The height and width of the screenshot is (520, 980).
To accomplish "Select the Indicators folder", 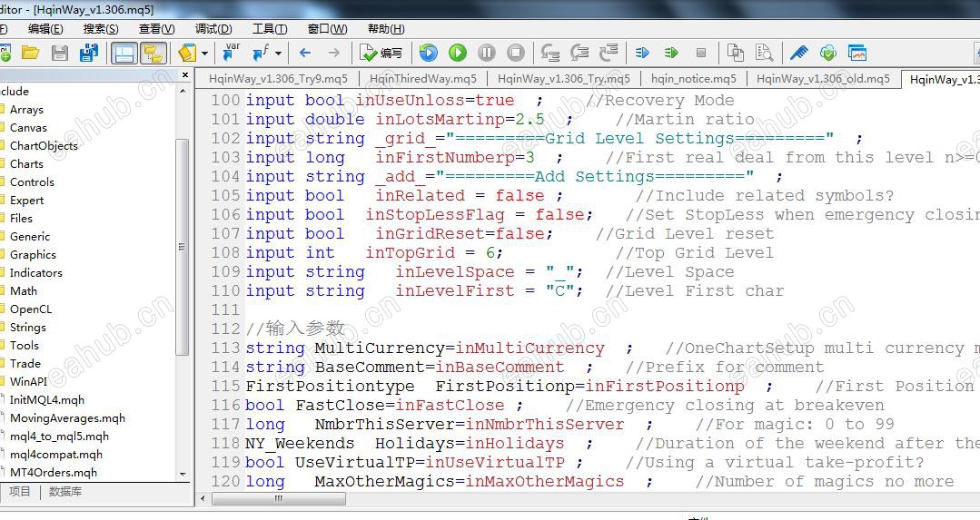I will [x=35, y=272].
